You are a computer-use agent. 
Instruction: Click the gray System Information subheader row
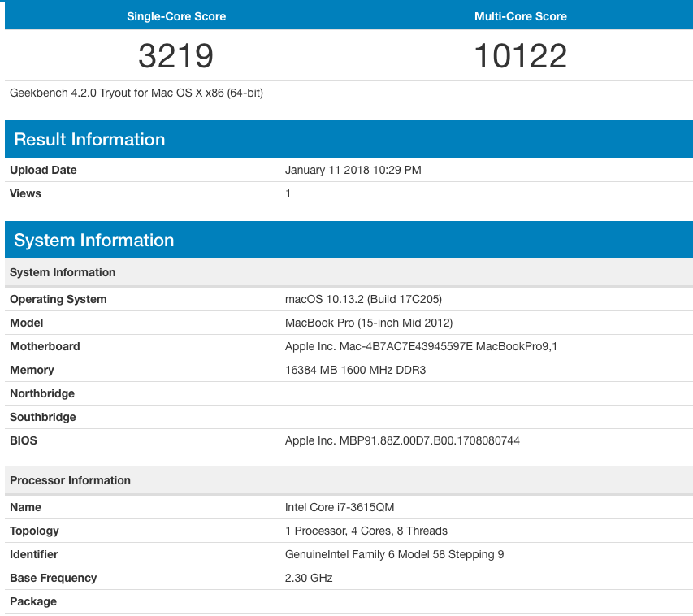(349, 272)
